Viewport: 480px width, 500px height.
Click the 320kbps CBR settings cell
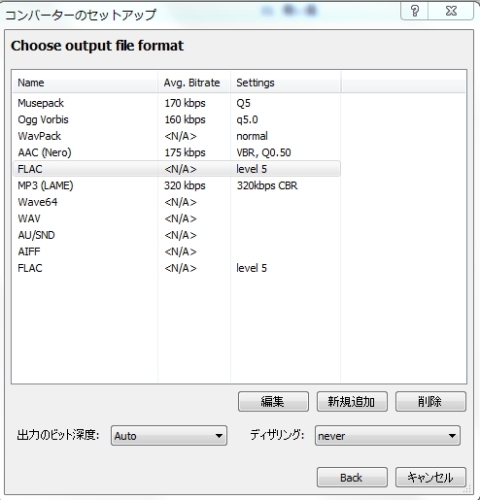(x=267, y=185)
